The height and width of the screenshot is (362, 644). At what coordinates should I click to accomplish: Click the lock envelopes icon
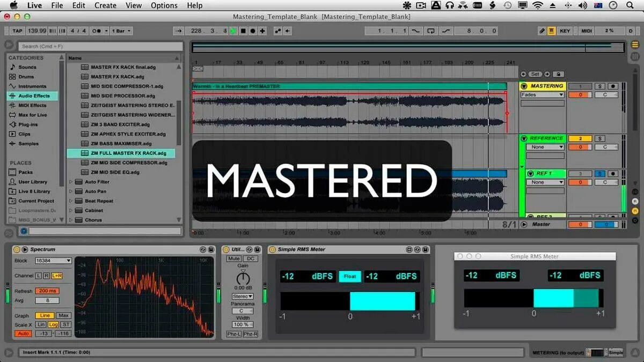click(558, 74)
